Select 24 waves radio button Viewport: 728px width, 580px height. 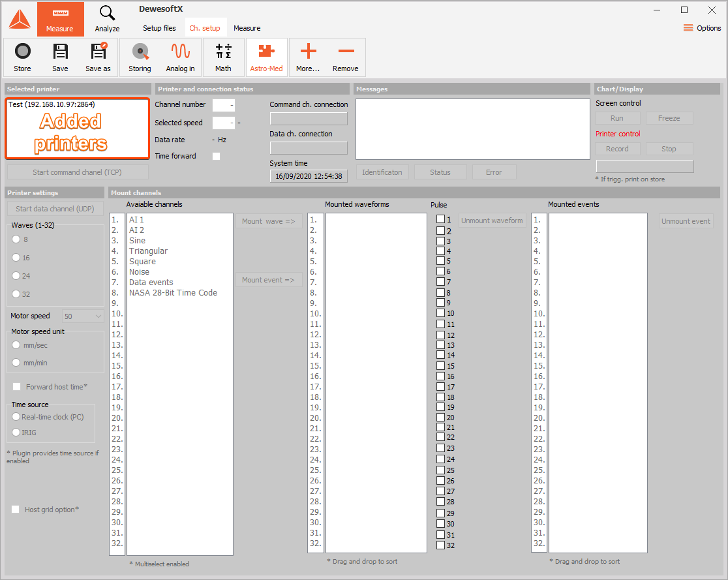tap(16, 276)
